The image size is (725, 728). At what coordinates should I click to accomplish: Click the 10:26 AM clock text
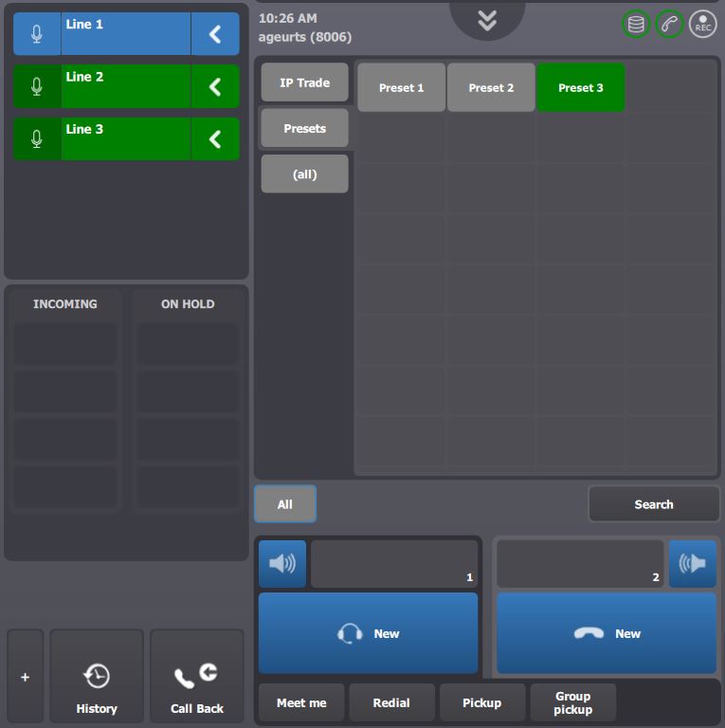click(x=288, y=19)
